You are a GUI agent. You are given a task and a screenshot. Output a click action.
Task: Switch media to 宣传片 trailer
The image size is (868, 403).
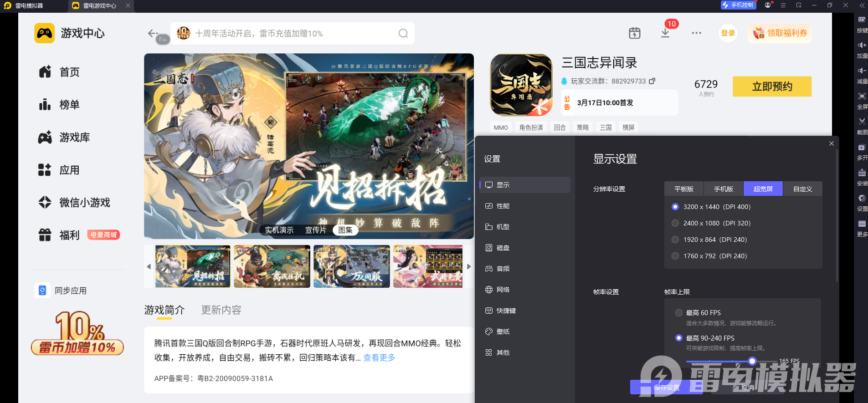coord(316,230)
